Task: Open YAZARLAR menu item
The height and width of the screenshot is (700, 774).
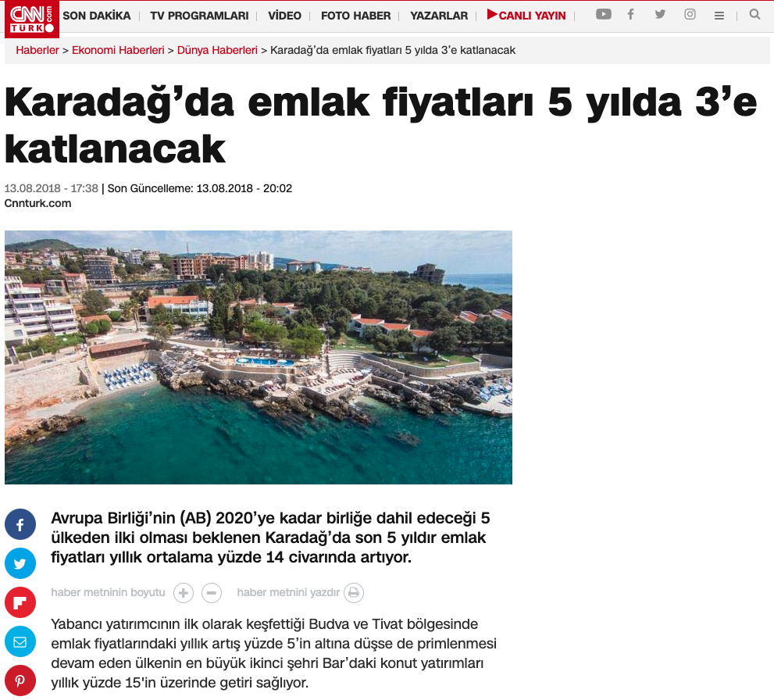Action: (x=439, y=16)
